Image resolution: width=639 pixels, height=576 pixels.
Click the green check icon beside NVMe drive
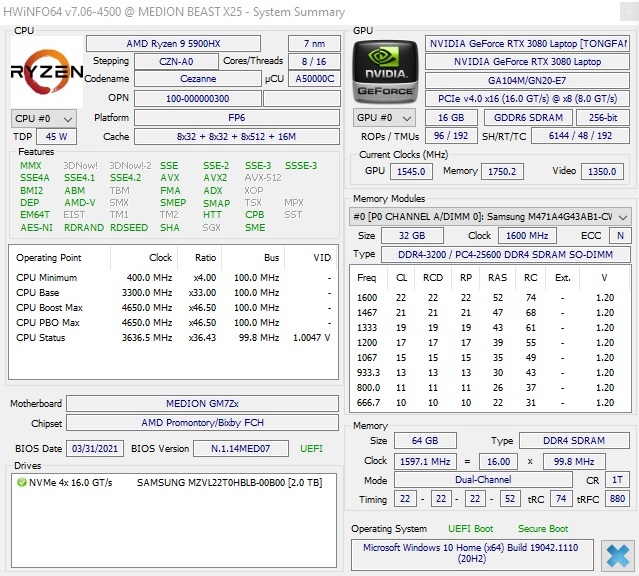pos(22,482)
